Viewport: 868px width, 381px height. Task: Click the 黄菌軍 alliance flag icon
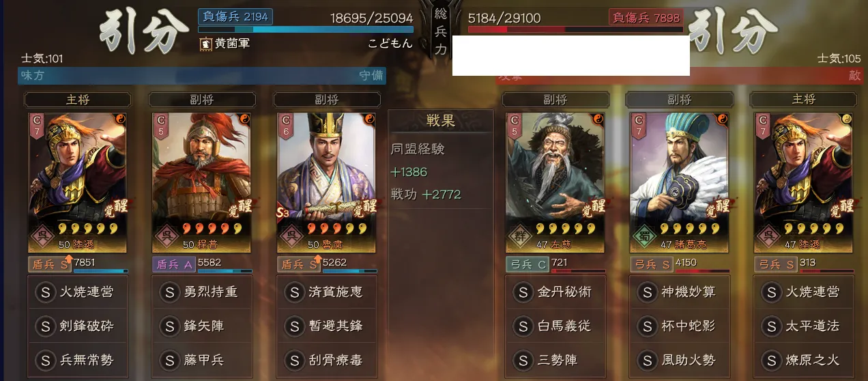coord(205,44)
